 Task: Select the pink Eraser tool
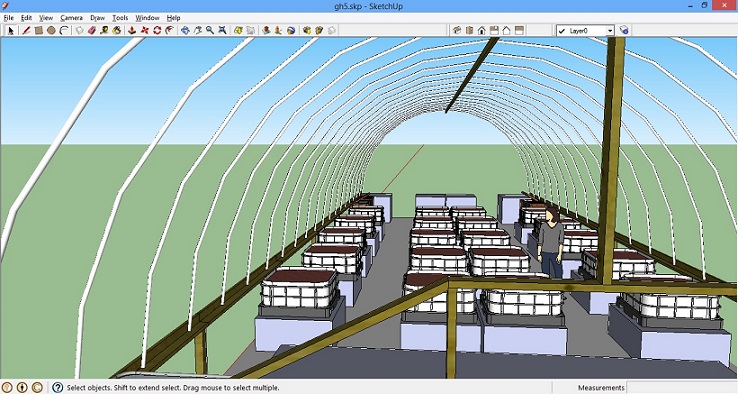(x=92, y=30)
